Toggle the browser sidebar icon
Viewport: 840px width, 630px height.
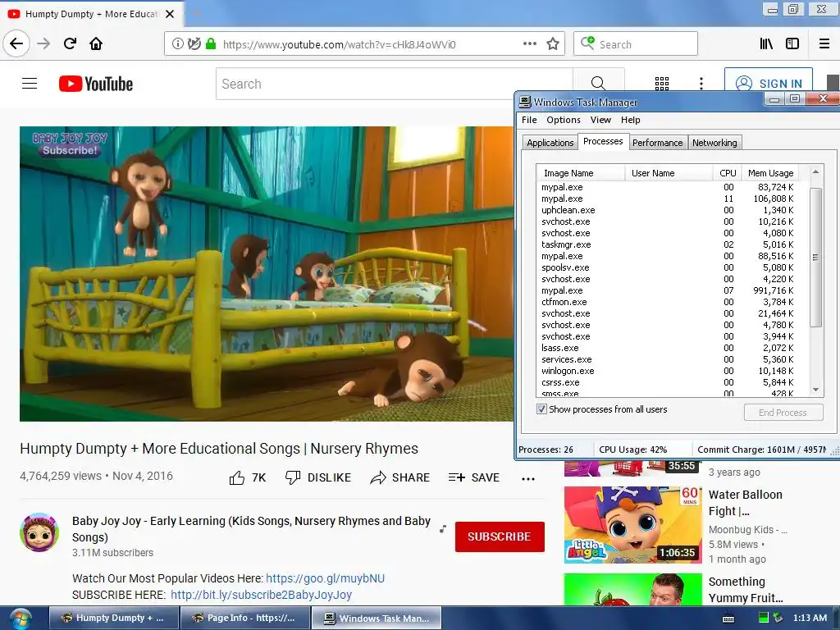click(x=792, y=44)
